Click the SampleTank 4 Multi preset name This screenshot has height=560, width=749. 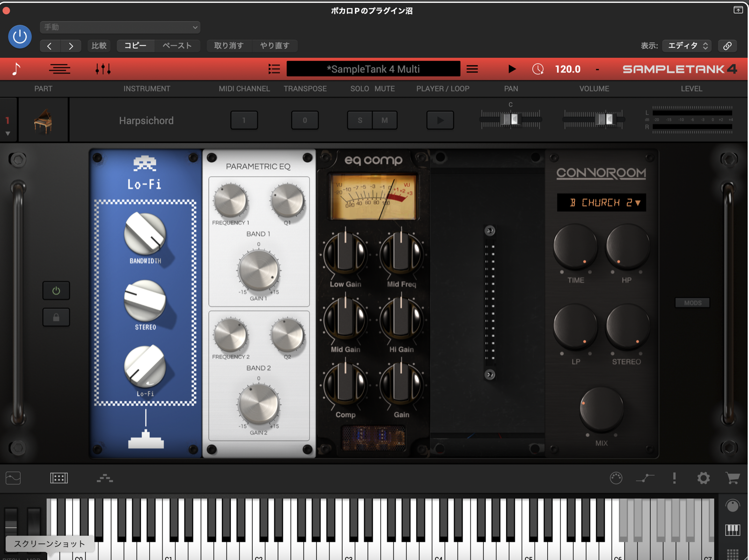tap(373, 69)
